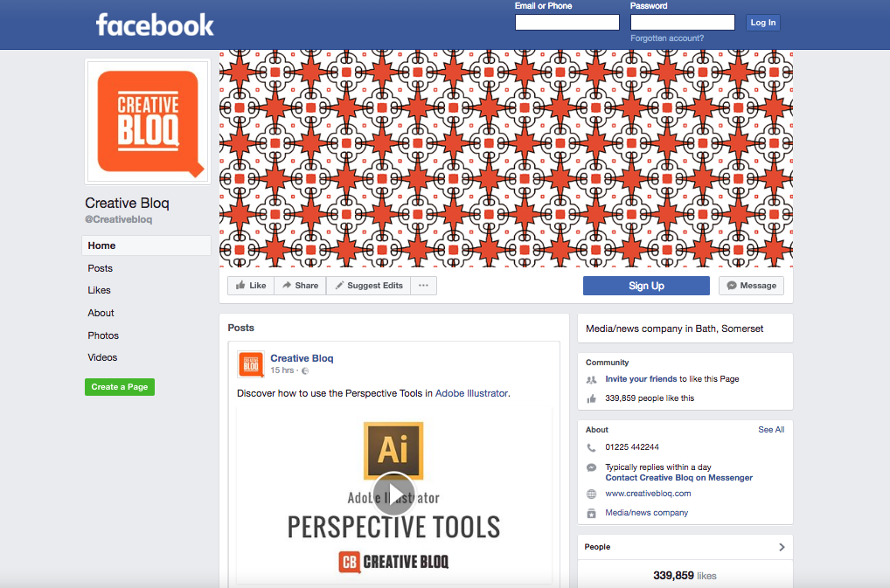
Task: Click the Message button with Messenger icon
Action: pos(752,286)
